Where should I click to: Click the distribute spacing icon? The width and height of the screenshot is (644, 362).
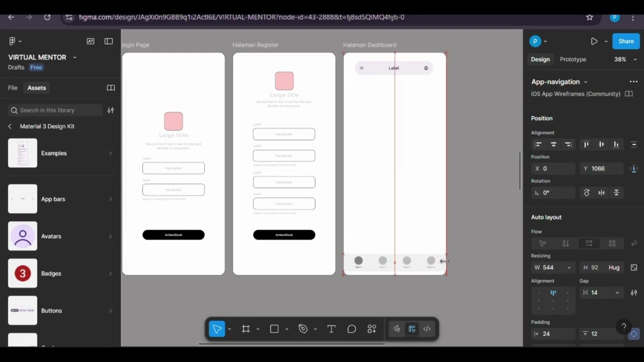(634, 144)
